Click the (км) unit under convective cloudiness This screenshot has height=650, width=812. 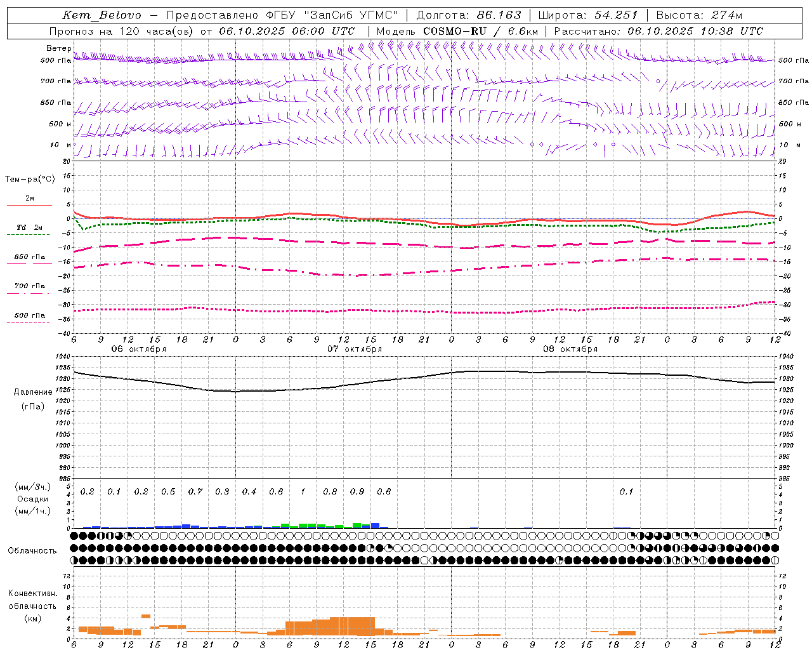[x=32, y=618]
